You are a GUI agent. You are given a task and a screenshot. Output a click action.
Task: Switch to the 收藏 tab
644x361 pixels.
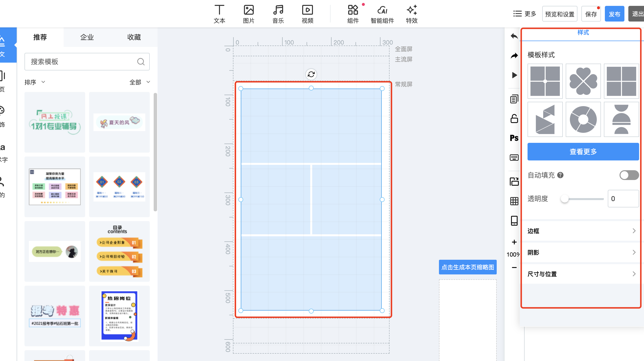(x=134, y=37)
